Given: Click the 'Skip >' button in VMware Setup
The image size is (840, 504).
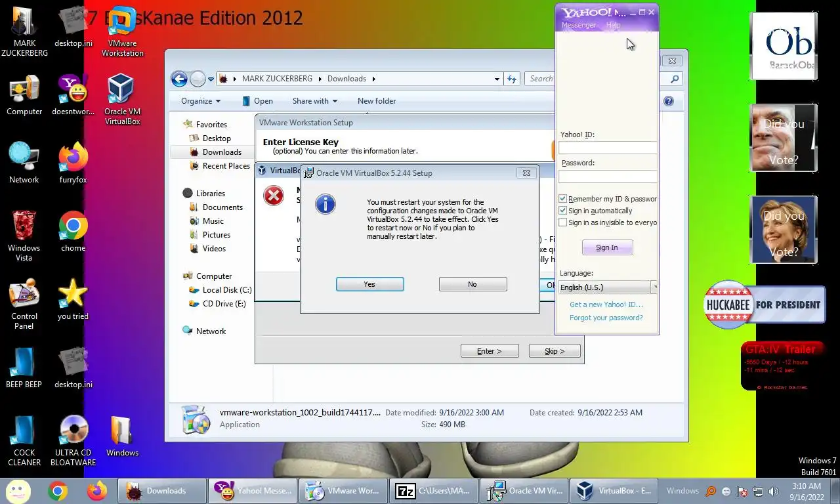Looking at the screenshot, I should (x=555, y=351).
